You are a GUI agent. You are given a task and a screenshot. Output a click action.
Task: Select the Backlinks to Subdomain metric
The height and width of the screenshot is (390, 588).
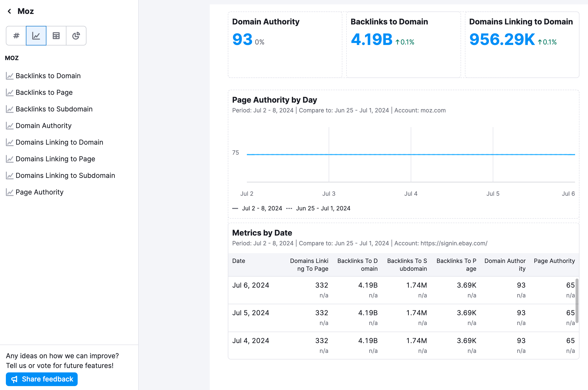[54, 109]
